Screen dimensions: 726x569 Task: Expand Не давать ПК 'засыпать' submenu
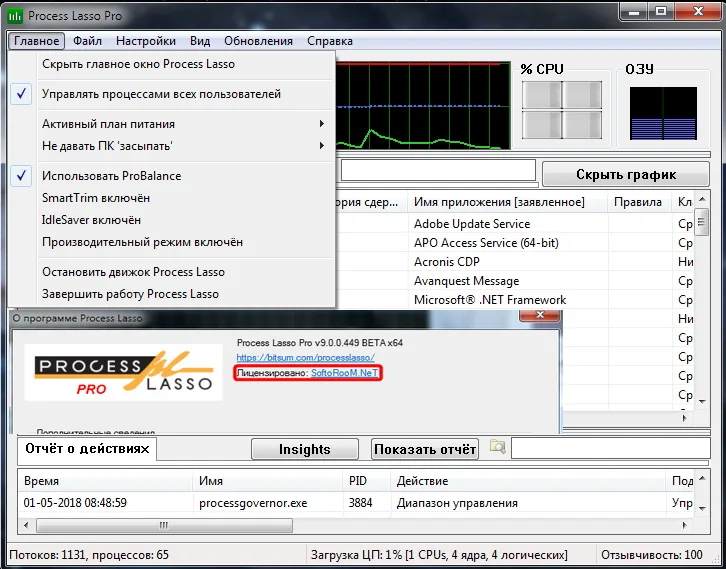[x=172, y=146]
